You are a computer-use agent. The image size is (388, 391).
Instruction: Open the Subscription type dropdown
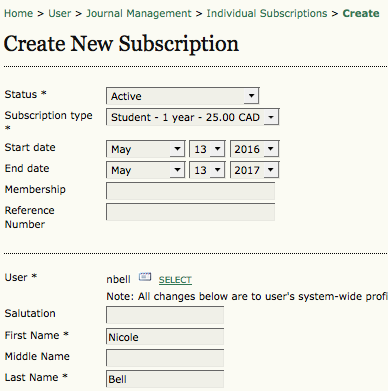(x=192, y=117)
